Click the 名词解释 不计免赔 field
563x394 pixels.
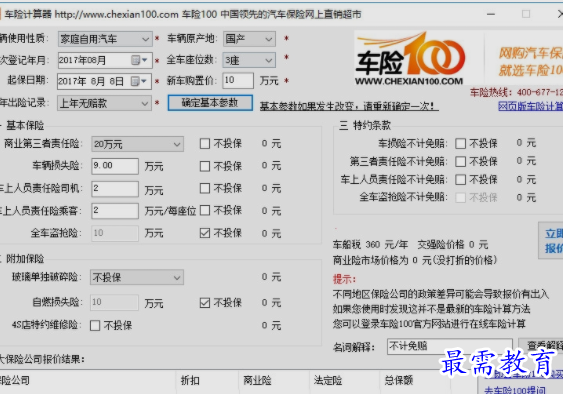[450, 346]
